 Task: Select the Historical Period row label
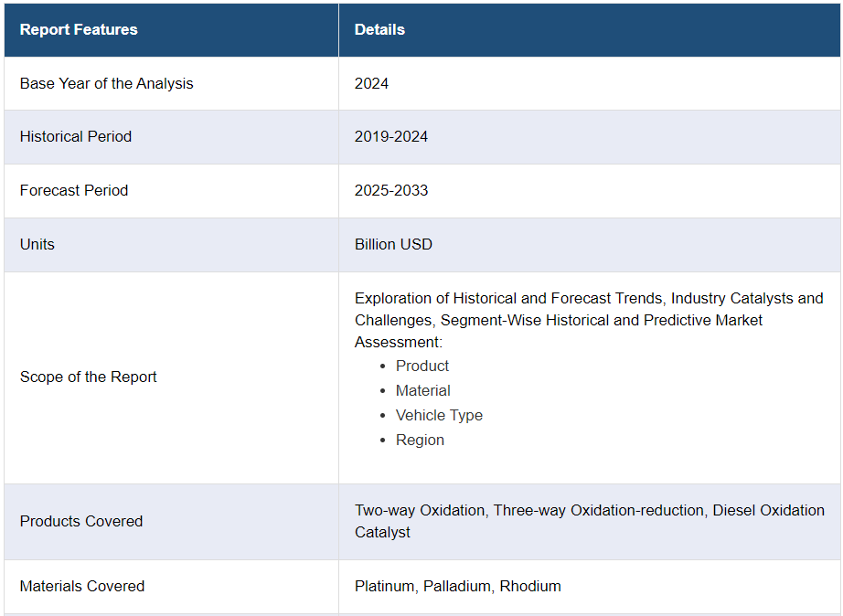click(x=76, y=136)
